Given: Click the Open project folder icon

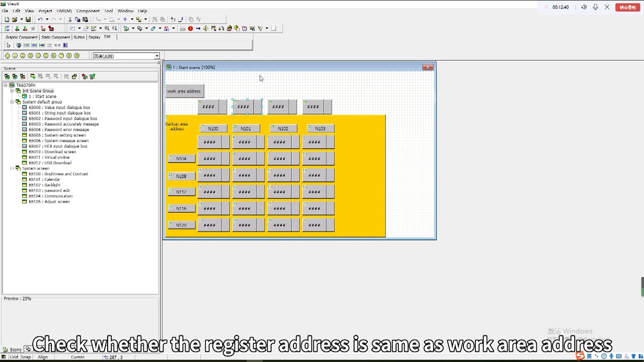Looking at the screenshot, I should [x=15, y=20].
